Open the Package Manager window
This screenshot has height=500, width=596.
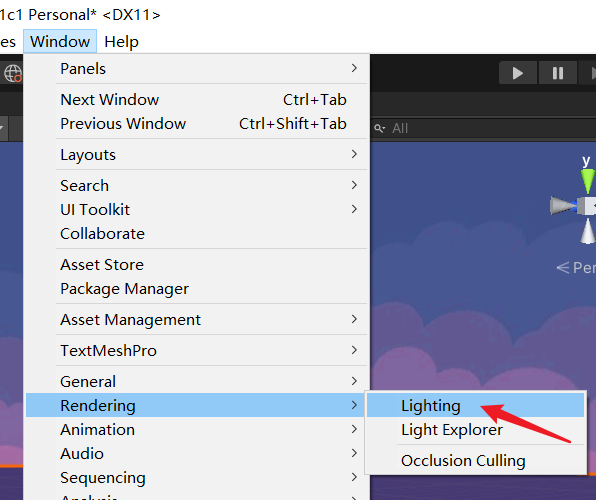[x=196, y=289]
